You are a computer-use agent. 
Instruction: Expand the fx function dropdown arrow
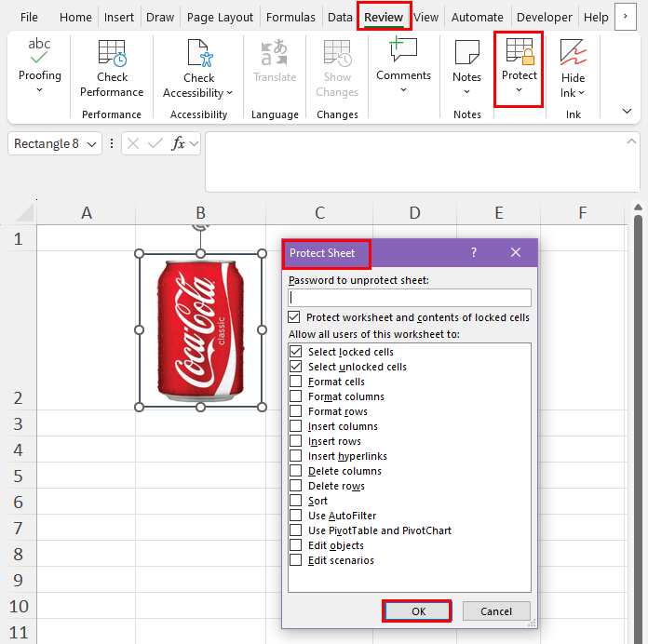pos(194,143)
